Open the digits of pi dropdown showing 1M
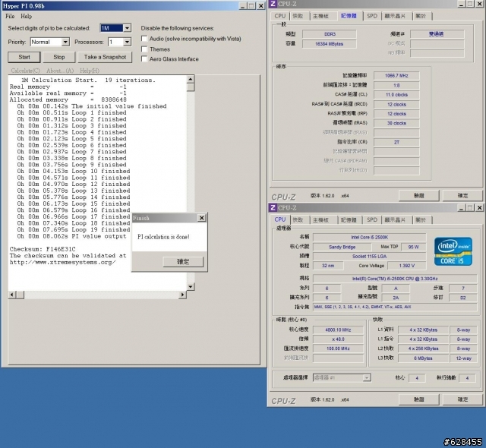 (x=128, y=28)
